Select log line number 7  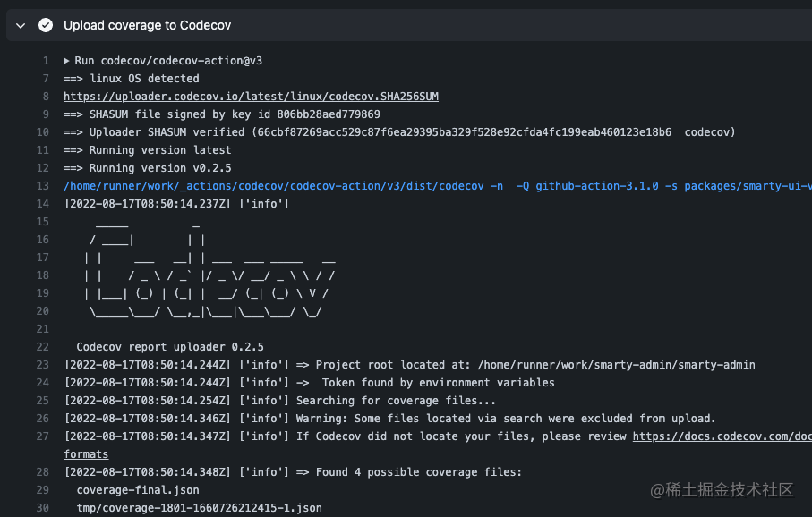pyautogui.click(x=45, y=79)
